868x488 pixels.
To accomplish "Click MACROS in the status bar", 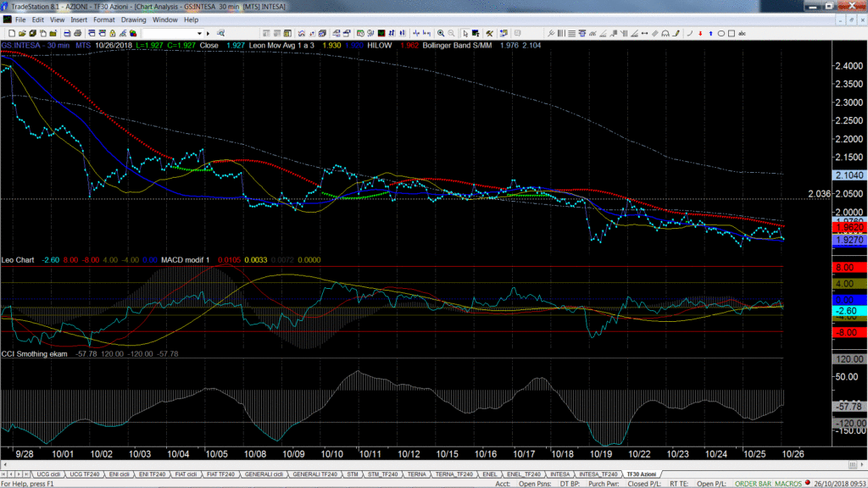I will click(788, 484).
